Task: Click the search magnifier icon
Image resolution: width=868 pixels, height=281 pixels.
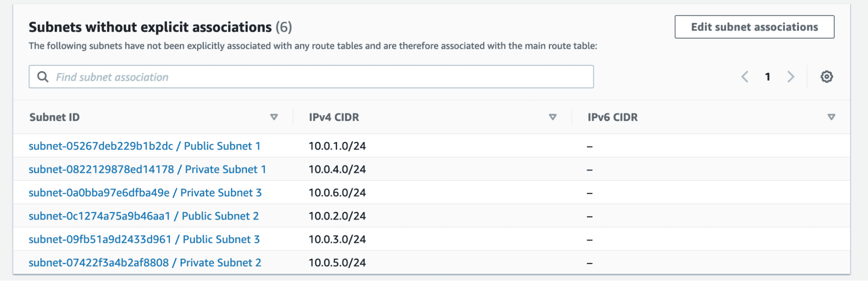Action: click(43, 77)
